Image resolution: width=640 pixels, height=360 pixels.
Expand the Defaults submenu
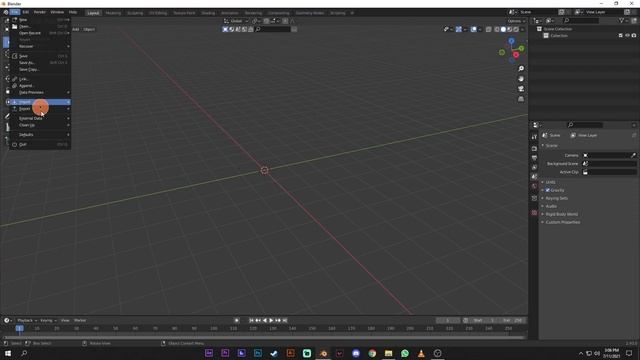click(x=40, y=134)
